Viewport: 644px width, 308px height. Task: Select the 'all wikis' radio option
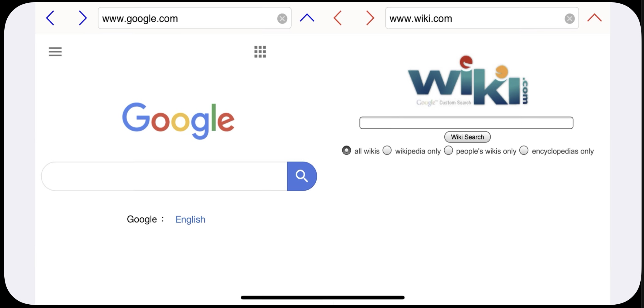[x=346, y=150]
